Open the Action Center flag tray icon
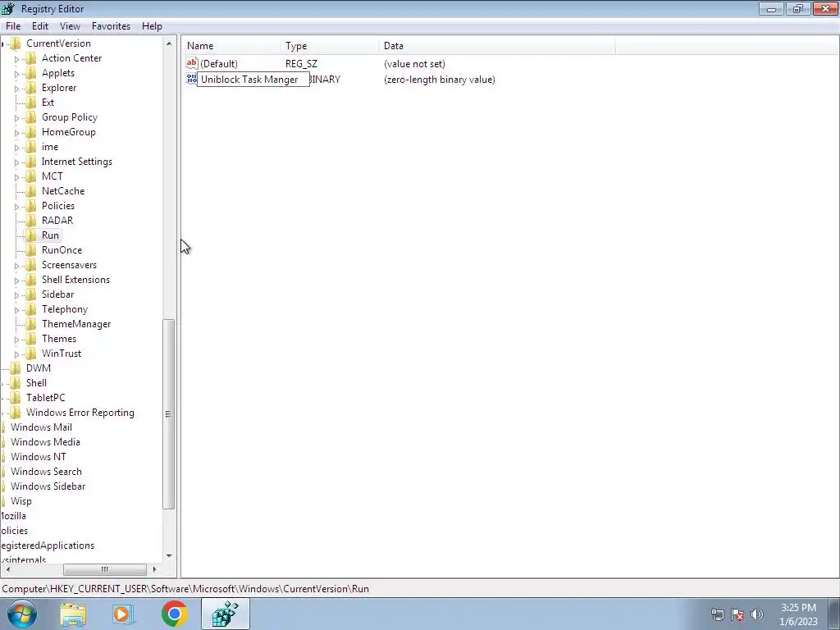This screenshot has width=840, height=630. coord(737,614)
